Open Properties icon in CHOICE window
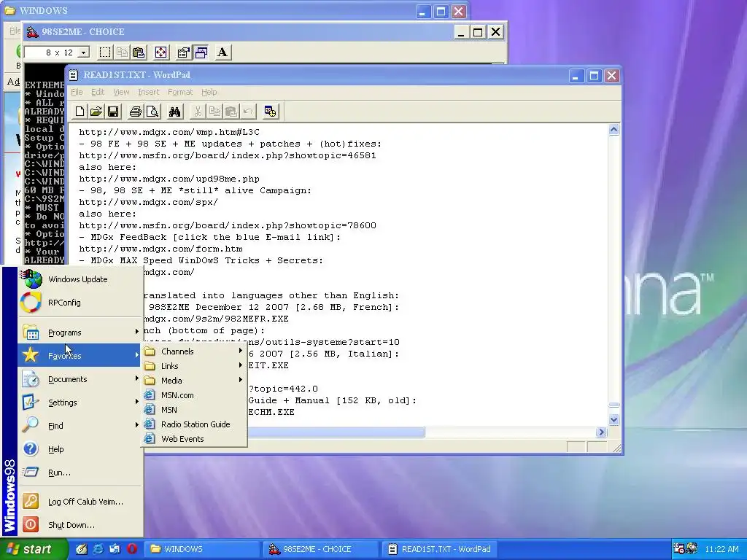The image size is (747, 560). coord(183,52)
